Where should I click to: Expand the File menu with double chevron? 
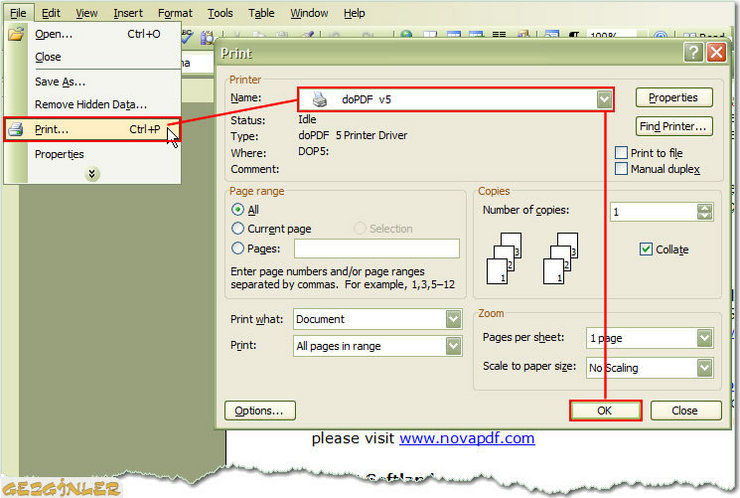click(92, 174)
